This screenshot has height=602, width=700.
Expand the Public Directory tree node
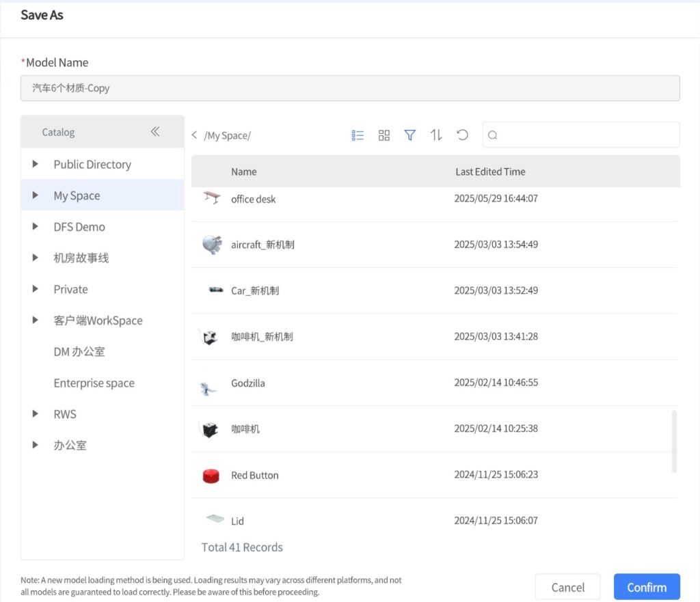pyautogui.click(x=36, y=164)
